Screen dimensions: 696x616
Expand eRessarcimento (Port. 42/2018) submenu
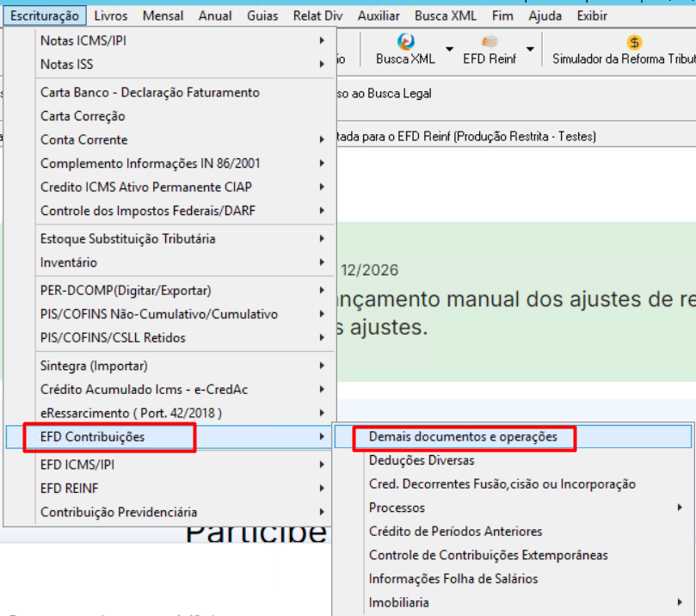(169, 413)
